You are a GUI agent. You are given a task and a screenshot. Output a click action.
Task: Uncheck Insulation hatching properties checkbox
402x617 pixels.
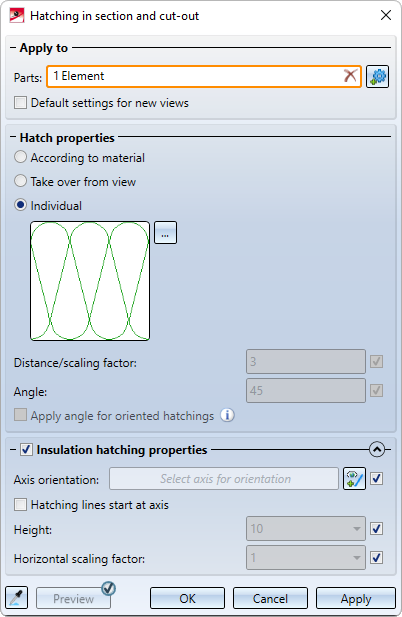pos(27,449)
